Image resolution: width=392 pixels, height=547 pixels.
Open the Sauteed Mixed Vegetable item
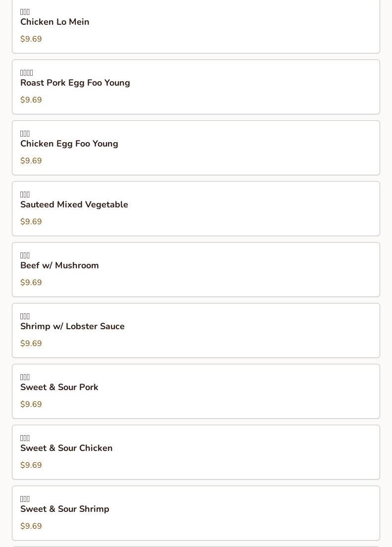[x=196, y=208]
